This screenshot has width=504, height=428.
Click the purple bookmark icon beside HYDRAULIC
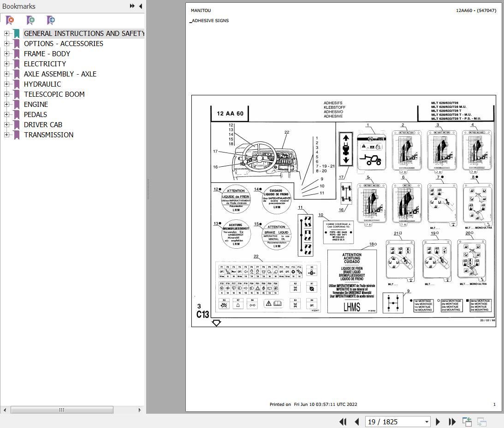click(17, 84)
